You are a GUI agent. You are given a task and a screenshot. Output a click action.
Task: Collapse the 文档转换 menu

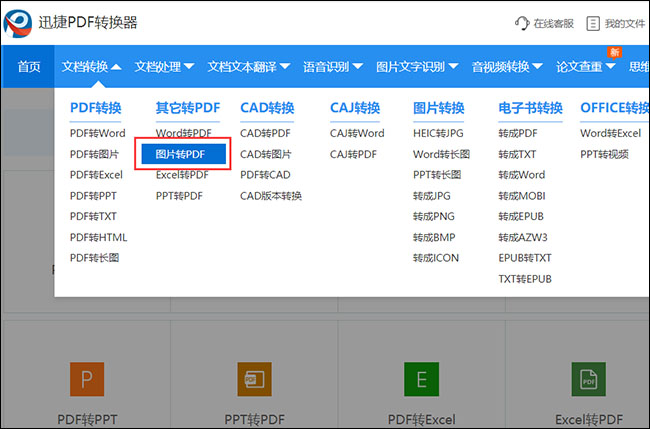[91, 66]
